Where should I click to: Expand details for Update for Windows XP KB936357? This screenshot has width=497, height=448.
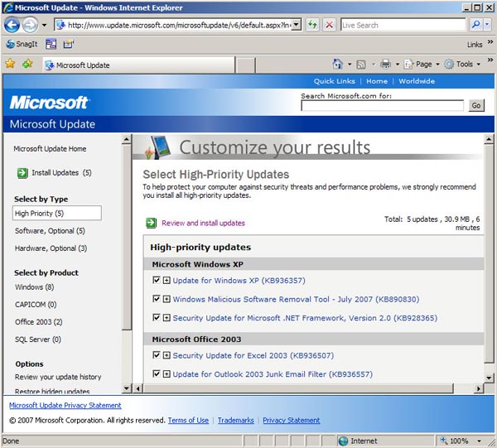(x=166, y=281)
